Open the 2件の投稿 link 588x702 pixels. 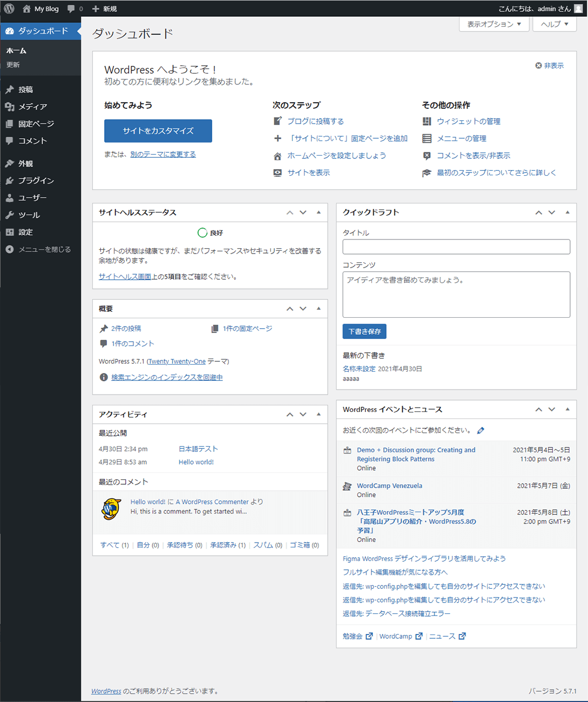[x=126, y=328]
